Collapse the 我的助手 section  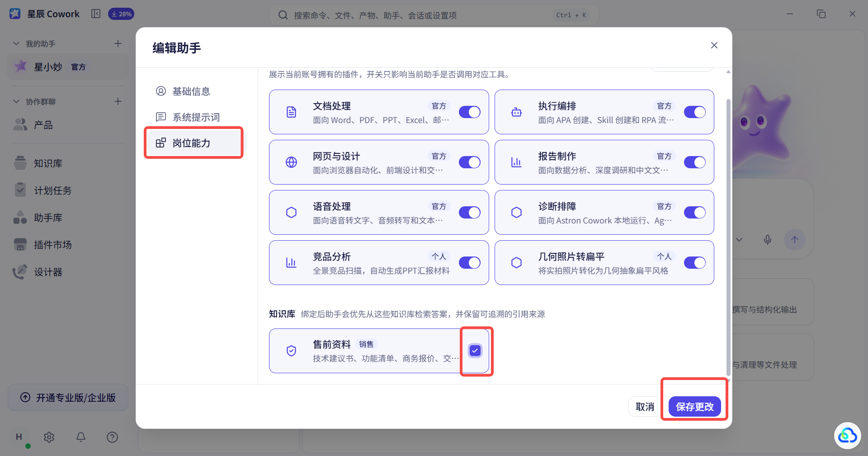tap(16, 43)
